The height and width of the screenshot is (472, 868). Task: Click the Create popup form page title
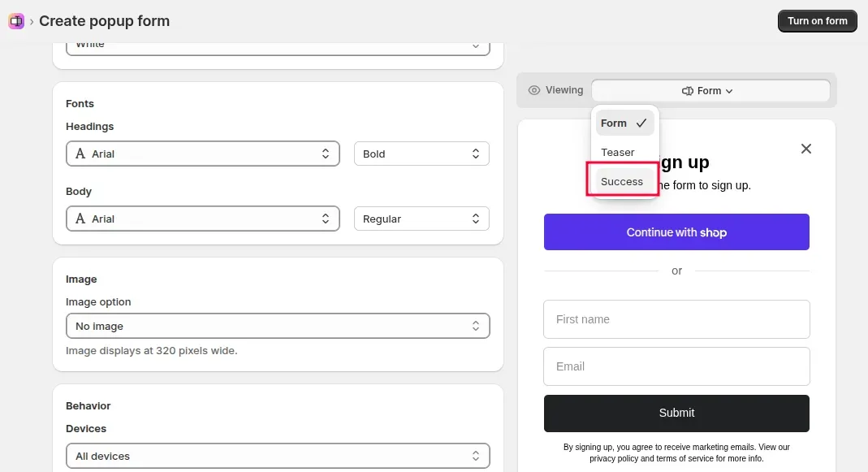(104, 21)
